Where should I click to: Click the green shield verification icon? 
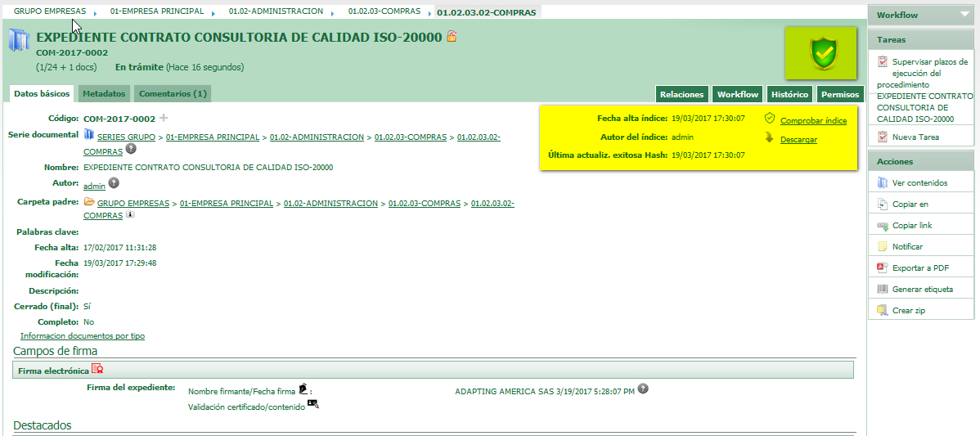pos(823,53)
